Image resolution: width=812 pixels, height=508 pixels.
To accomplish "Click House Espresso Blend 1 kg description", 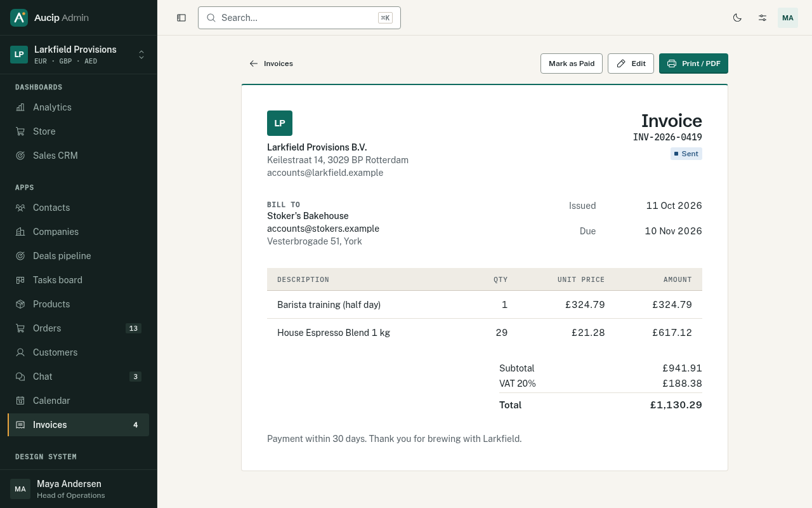I will click(334, 333).
